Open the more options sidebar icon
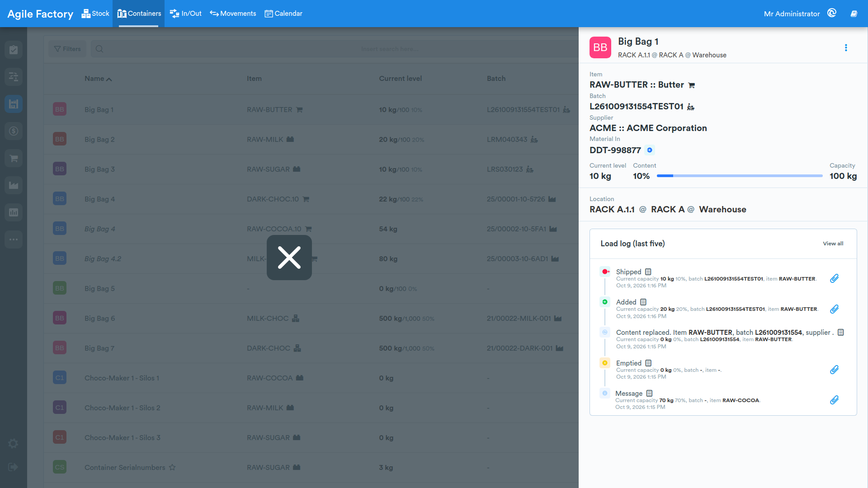 pyautogui.click(x=14, y=239)
